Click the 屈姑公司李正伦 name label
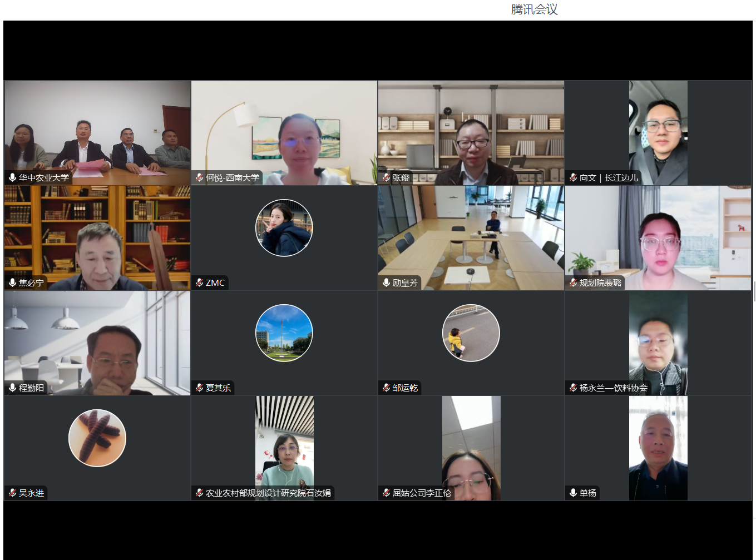Viewport: 756px width, 560px height. pos(422,493)
